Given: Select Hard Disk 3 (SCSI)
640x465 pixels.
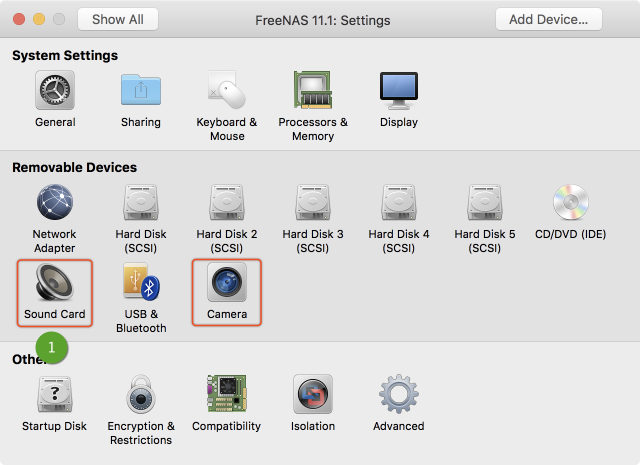Looking at the screenshot, I should [313, 204].
